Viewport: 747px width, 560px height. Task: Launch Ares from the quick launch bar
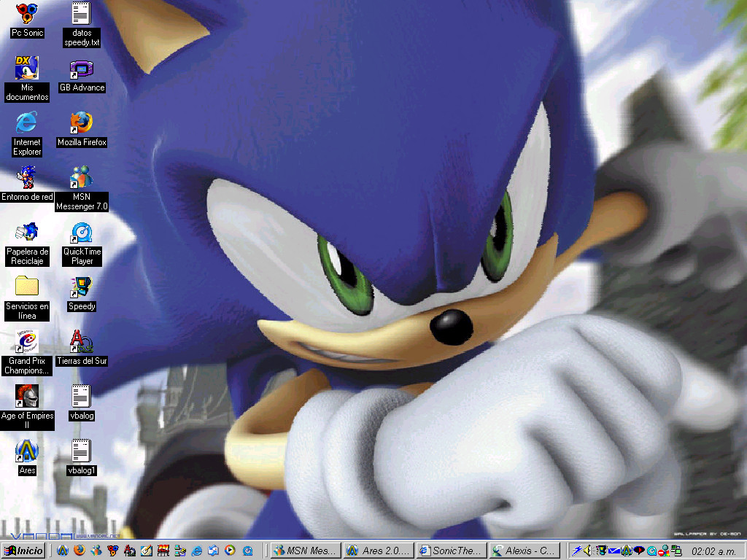click(63, 551)
